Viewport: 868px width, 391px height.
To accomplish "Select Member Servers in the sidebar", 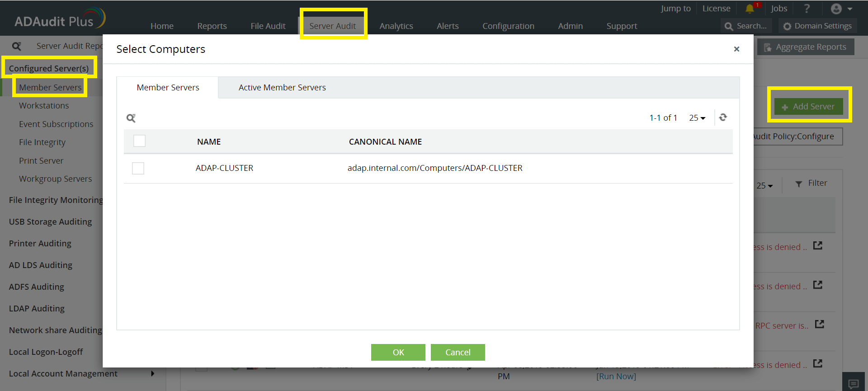I will [50, 87].
